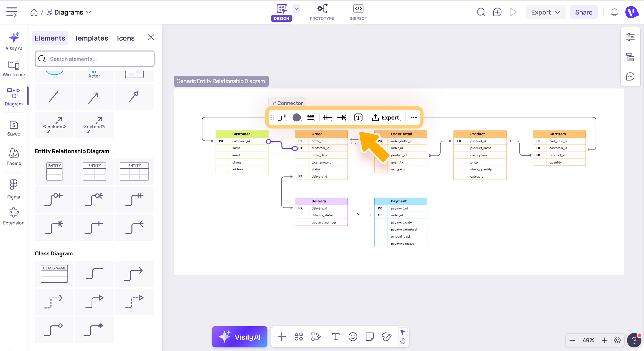Switch to Inspect mode

(358, 12)
